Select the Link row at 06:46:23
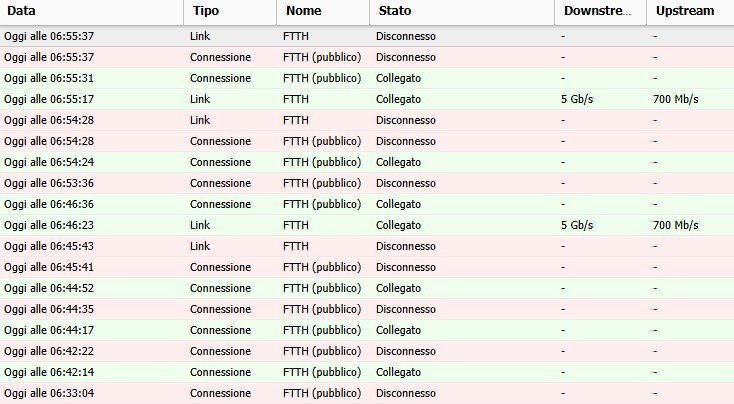 [367, 225]
